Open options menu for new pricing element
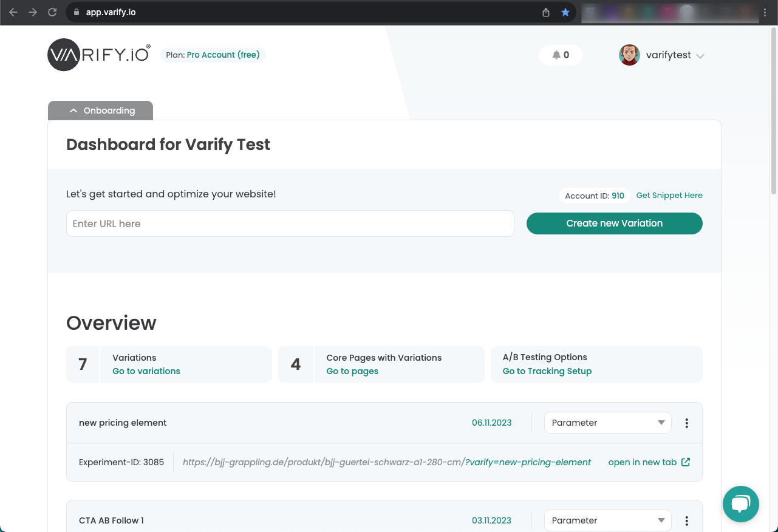The height and width of the screenshot is (532, 778). [687, 423]
